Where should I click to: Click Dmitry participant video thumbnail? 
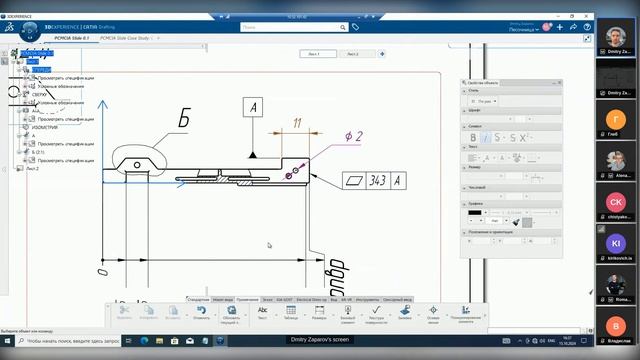(x=616, y=38)
